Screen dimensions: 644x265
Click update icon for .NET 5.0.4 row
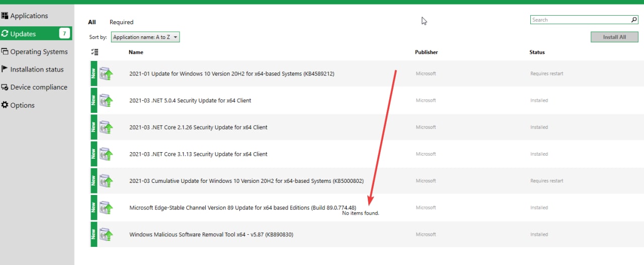click(106, 100)
